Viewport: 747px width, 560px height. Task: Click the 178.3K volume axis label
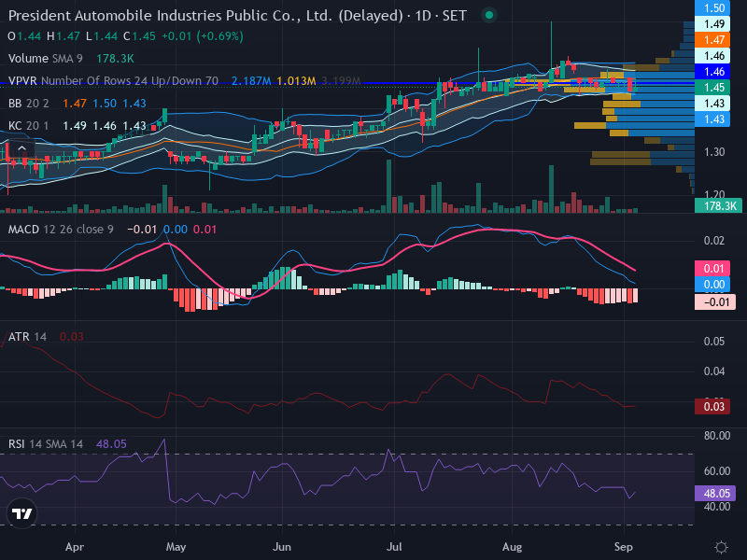718,205
